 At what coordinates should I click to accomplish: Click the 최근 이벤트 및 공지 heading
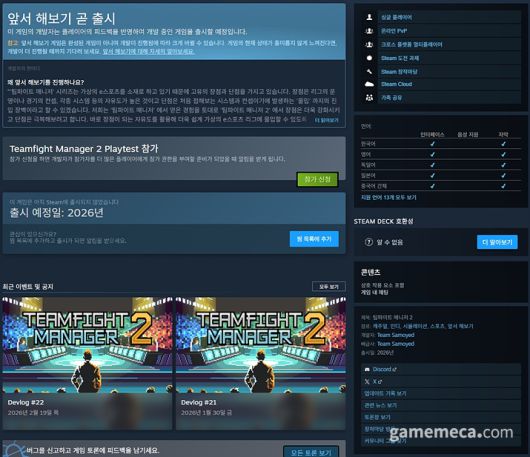pyautogui.click(x=28, y=287)
